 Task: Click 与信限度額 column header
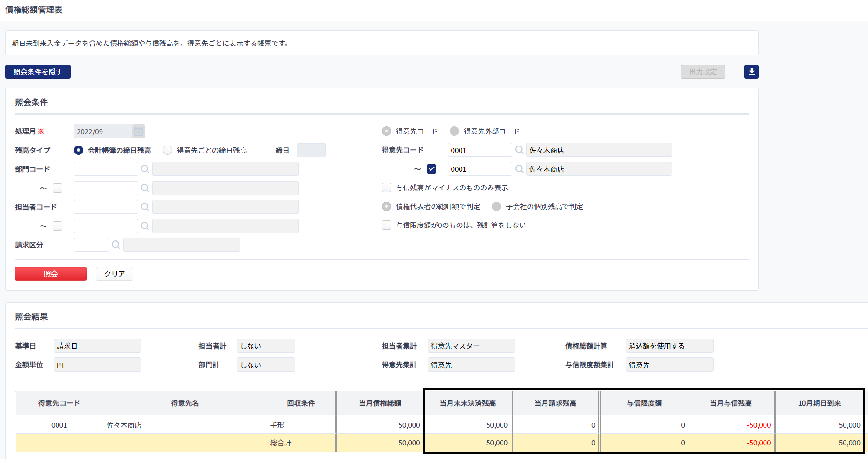point(644,403)
